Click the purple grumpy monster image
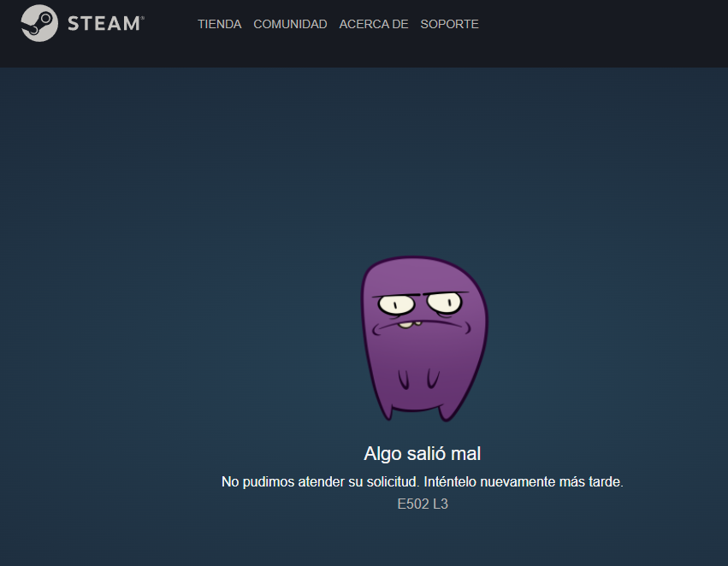Image resolution: width=728 pixels, height=566 pixels. (424, 339)
